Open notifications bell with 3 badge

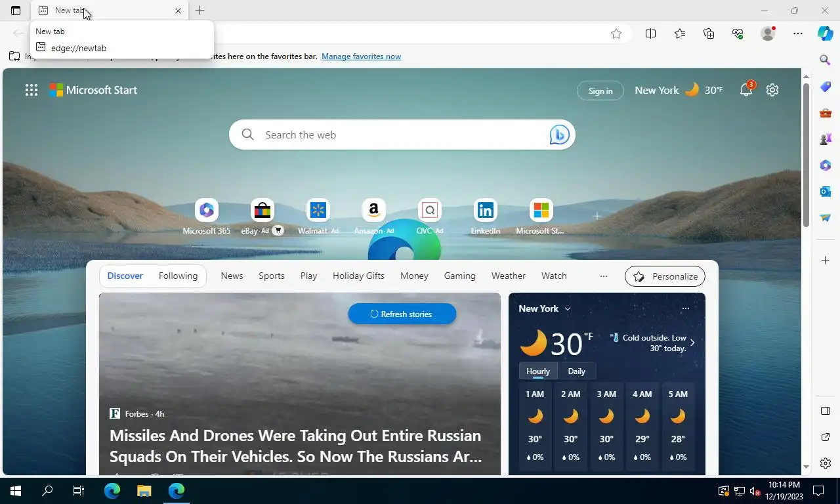pos(747,89)
